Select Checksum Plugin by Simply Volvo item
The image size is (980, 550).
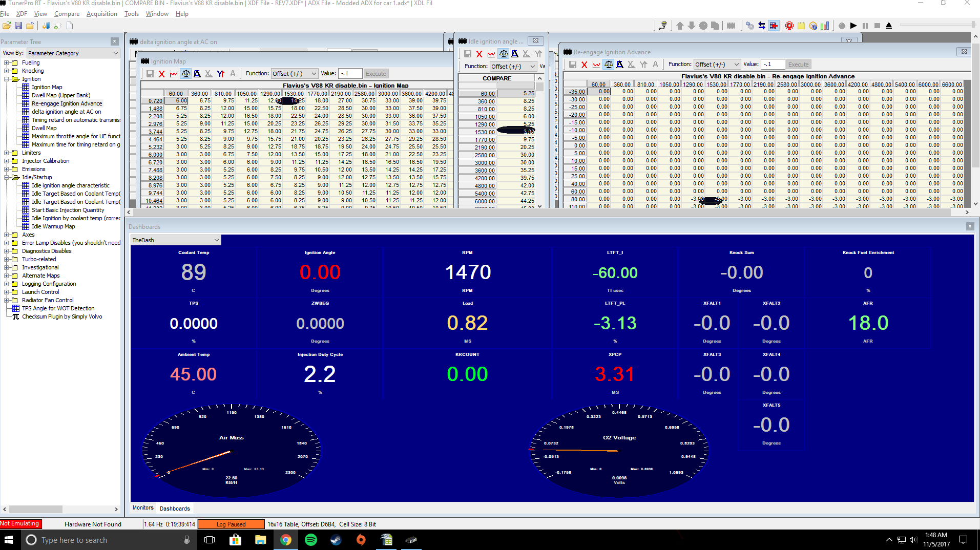click(62, 316)
